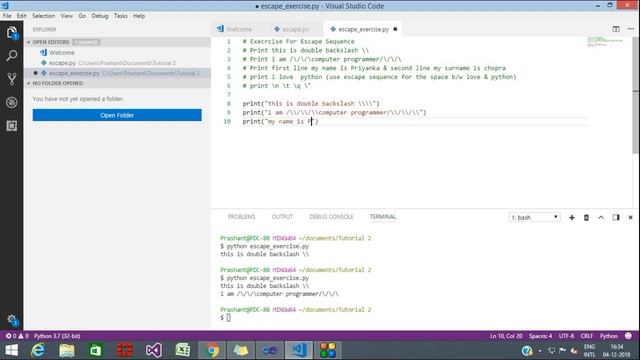Select Python 3.7 interpreter in status bar
The height and width of the screenshot is (360, 640).
tap(57, 336)
